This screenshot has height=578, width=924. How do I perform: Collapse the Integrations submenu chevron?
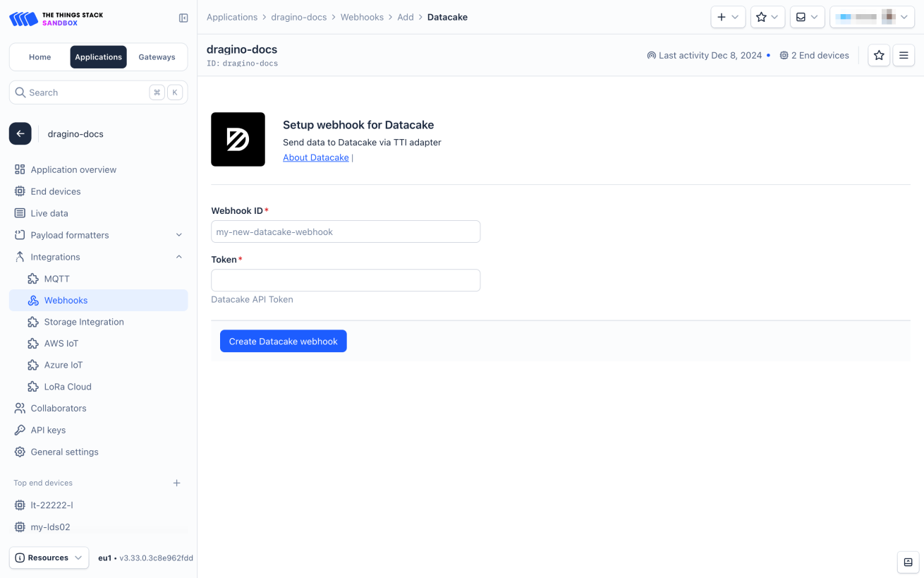click(x=179, y=257)
